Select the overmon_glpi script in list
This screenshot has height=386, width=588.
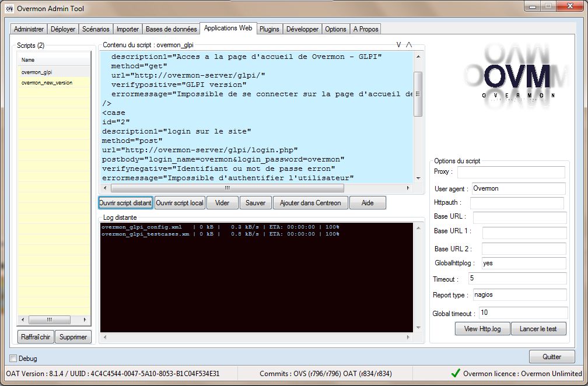37,72
